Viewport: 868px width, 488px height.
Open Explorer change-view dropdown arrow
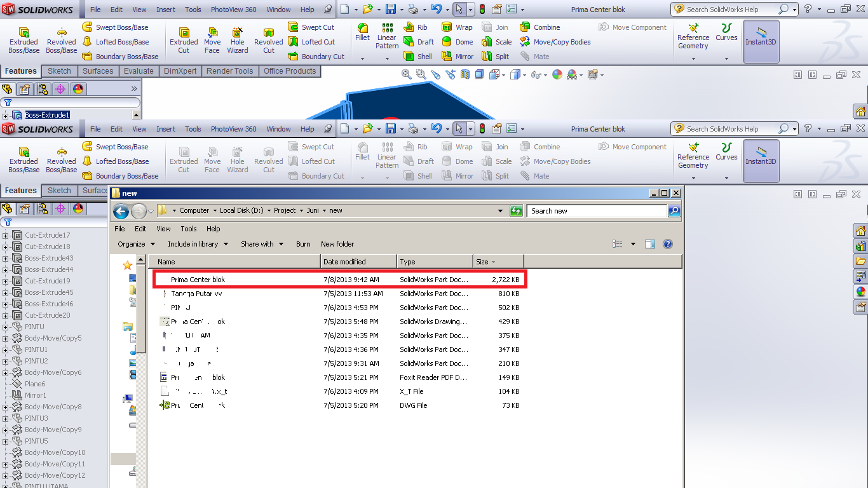click(x=633, y=244)
